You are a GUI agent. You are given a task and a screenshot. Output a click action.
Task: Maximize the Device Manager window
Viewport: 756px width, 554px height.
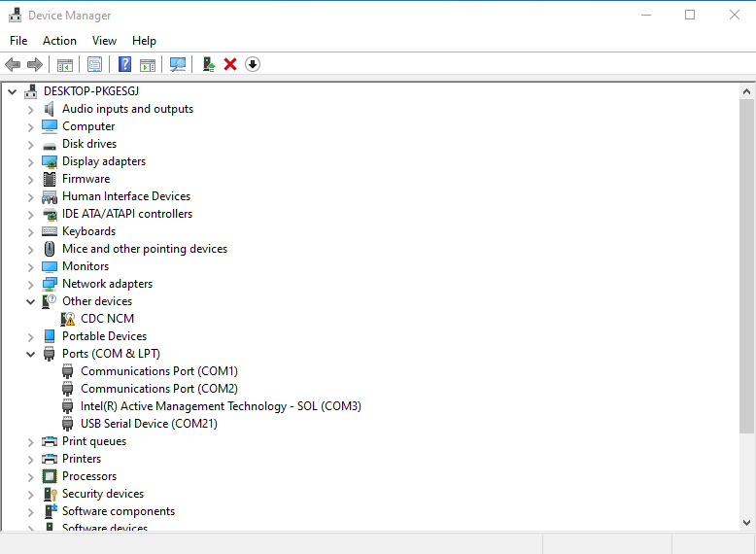(690, 15)
